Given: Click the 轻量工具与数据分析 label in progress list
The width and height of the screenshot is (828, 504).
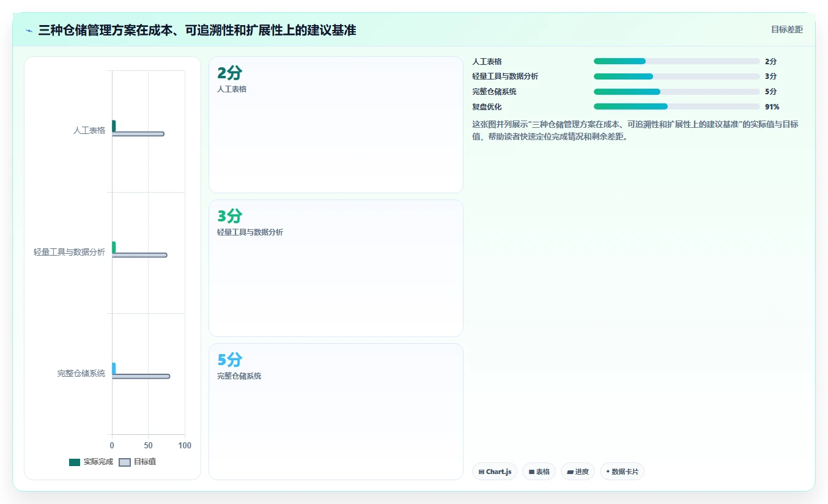Looking at the screenshot, I should click(x=505, y=76).
